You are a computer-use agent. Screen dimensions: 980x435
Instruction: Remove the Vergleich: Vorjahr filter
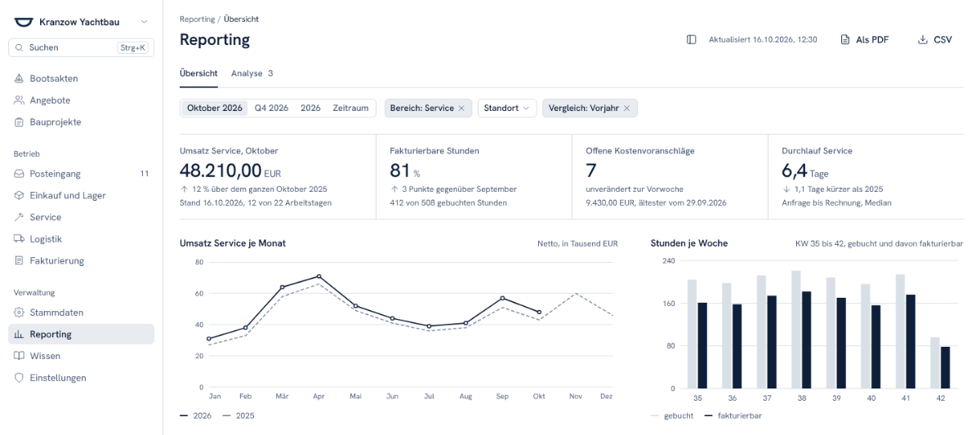tap(626, 108)
